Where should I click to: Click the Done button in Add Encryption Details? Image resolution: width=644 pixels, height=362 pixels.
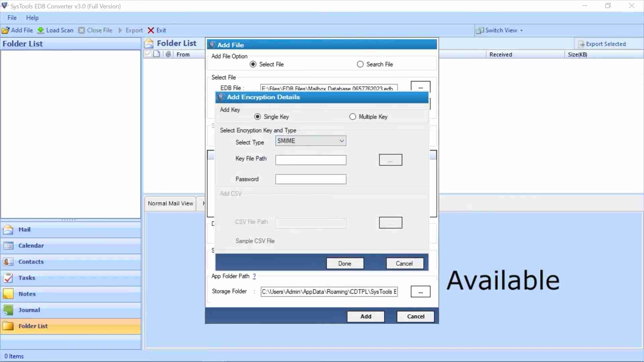click(x=344, y=263)
